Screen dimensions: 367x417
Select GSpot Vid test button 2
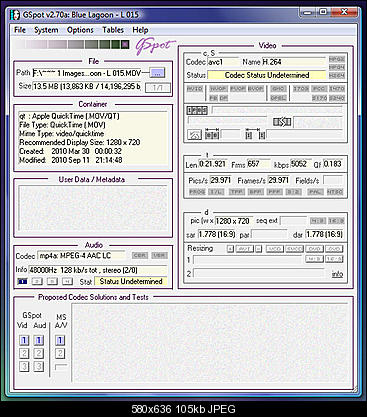(x=24, y=353)
